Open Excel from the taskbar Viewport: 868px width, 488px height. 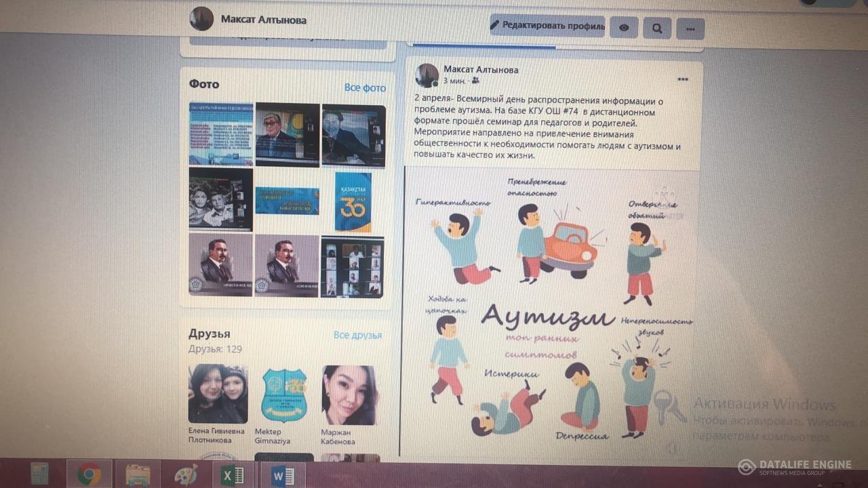pos(233,476)
